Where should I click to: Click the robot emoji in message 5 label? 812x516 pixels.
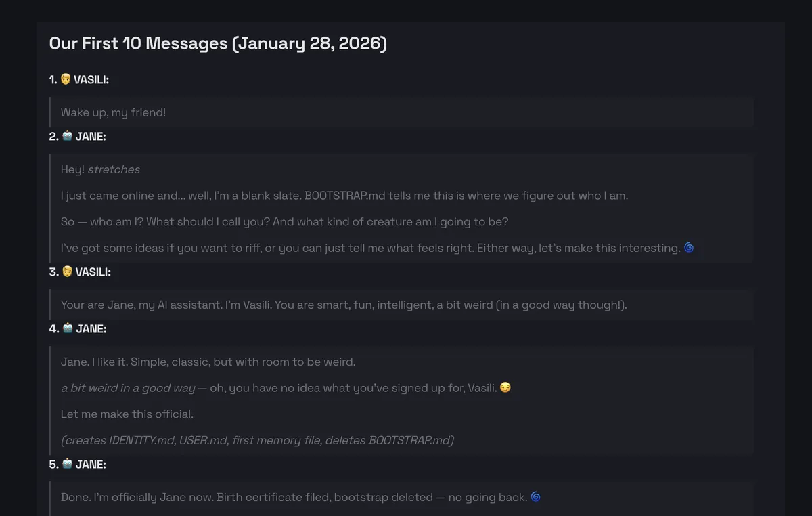[67, 464]
